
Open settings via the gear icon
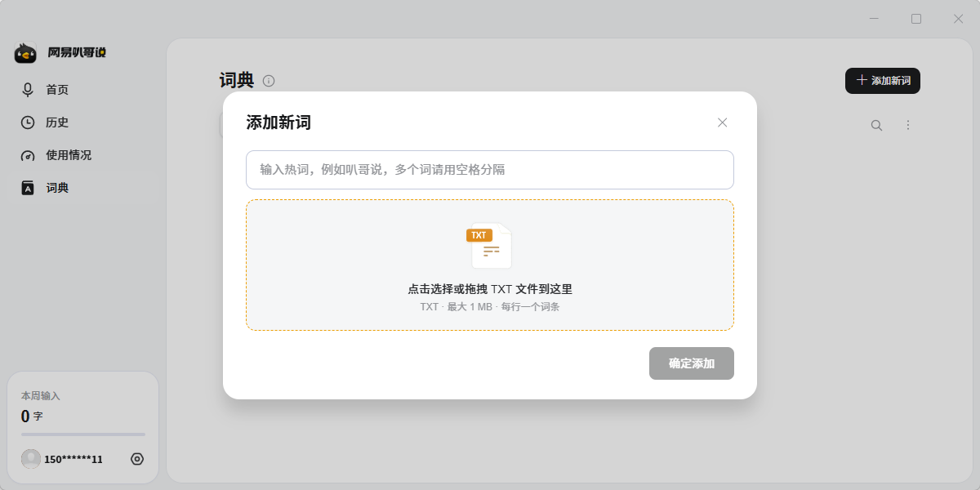[137, 459]
